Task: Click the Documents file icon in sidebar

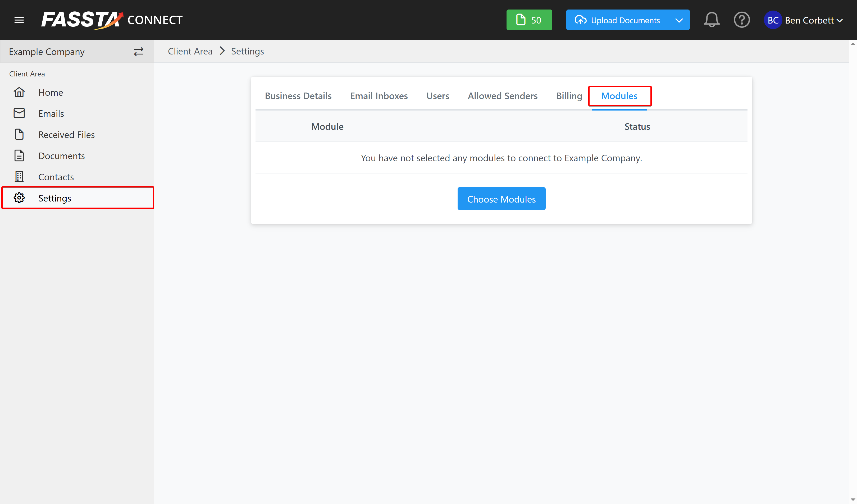Action: click(19, 156)
